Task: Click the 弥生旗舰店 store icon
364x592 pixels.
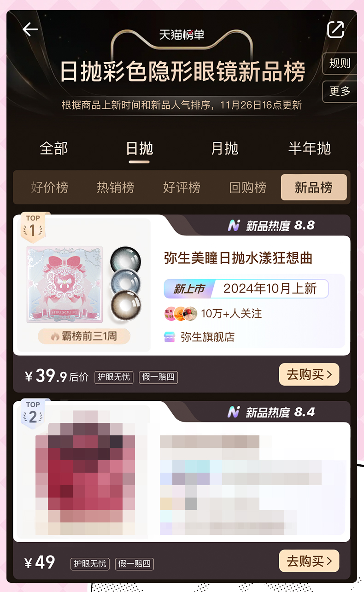Action: pos(170,337)
